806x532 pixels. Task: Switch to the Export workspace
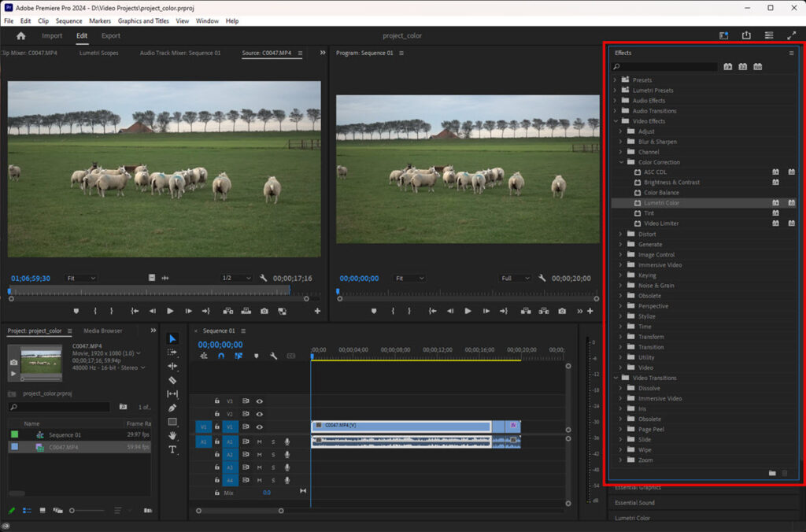pos(111,36)
